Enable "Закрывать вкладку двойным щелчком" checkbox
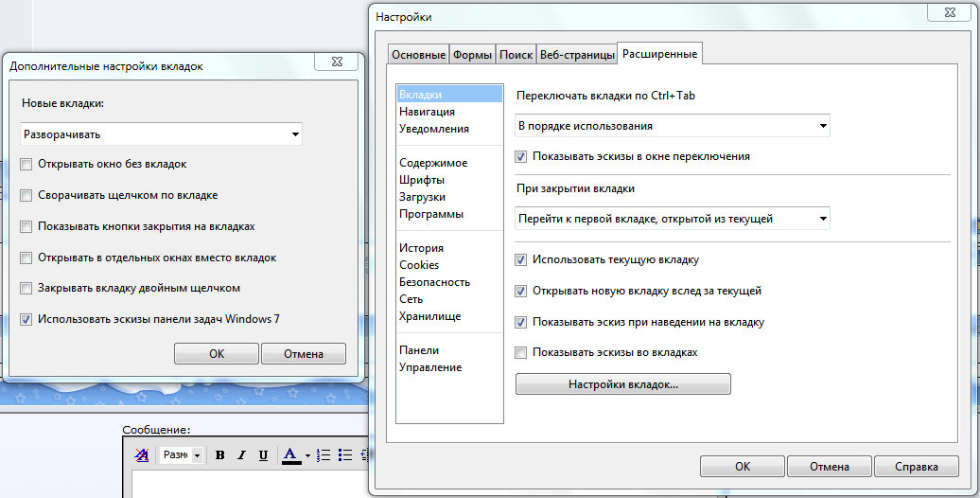Viewport: 980px width, 498px height. [26, 289]
